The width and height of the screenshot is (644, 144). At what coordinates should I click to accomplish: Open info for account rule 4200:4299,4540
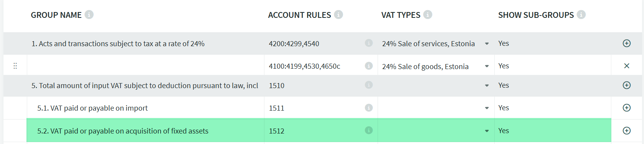[x=369, y=43]
